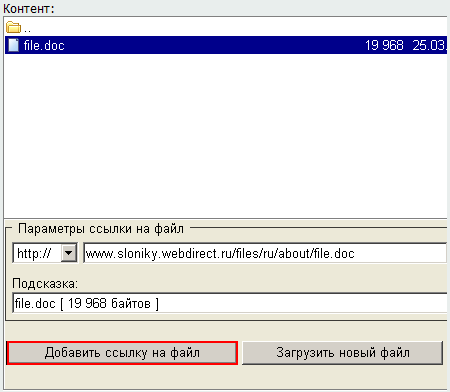The image size is (450, 392).
Task: Click the file.doc document icon
Action: click(x=13, y=45)
